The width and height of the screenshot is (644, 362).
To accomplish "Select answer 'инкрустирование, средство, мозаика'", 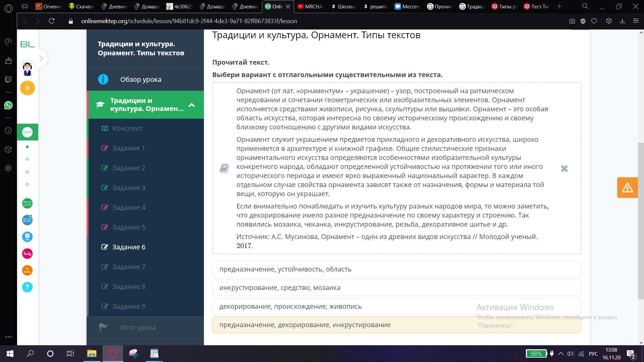I will (x=396, y=288).
